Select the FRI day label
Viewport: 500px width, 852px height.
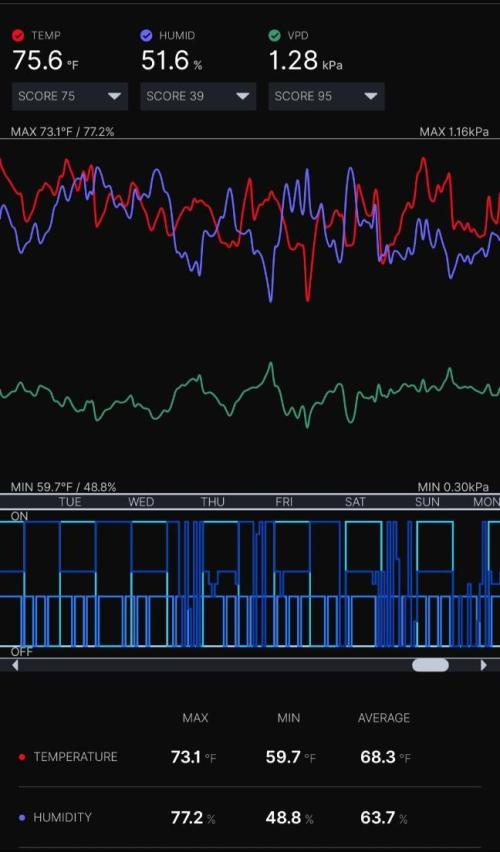click(284, 502)
